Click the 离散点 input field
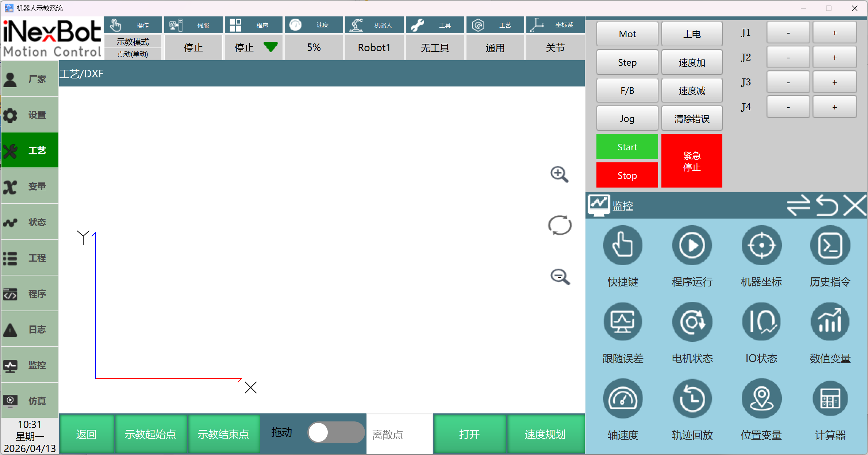 [x=399, y=434]
